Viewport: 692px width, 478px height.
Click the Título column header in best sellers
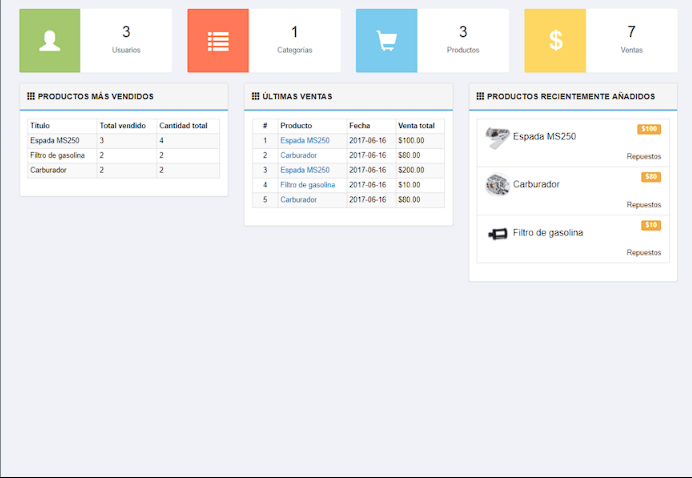(40, 126)
